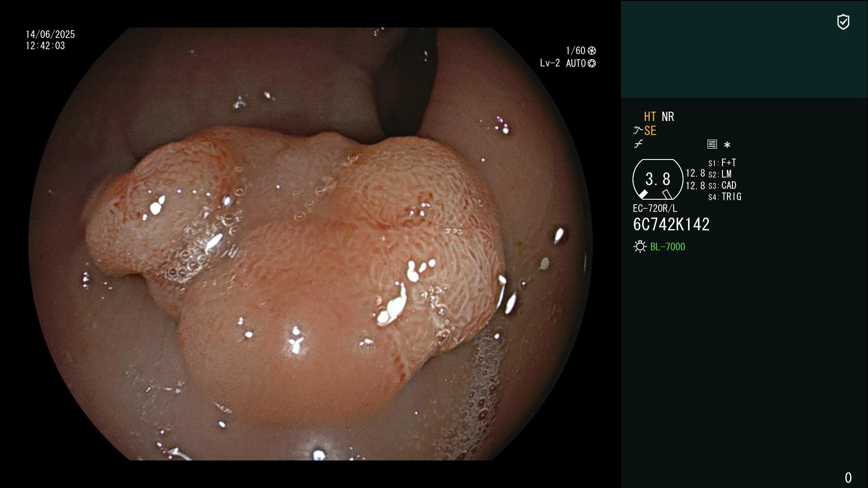This screenshot has height=488, width=868.
Task: Click the counter value 0
Action: click(848, 478)
